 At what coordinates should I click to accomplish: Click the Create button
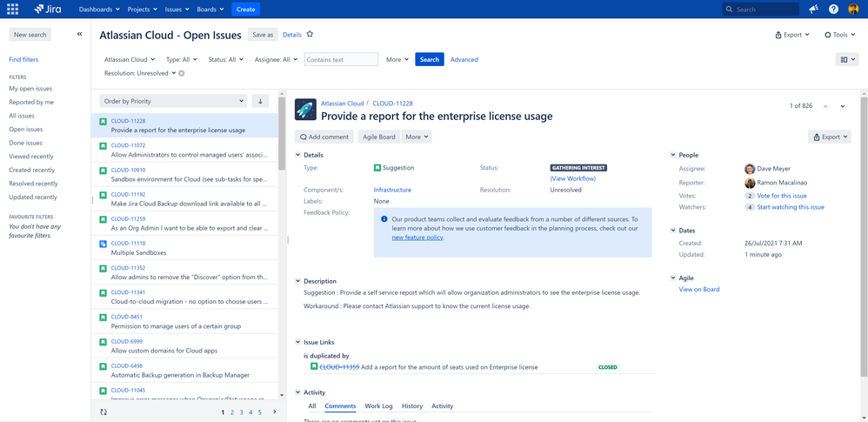[x=246, y=10]
